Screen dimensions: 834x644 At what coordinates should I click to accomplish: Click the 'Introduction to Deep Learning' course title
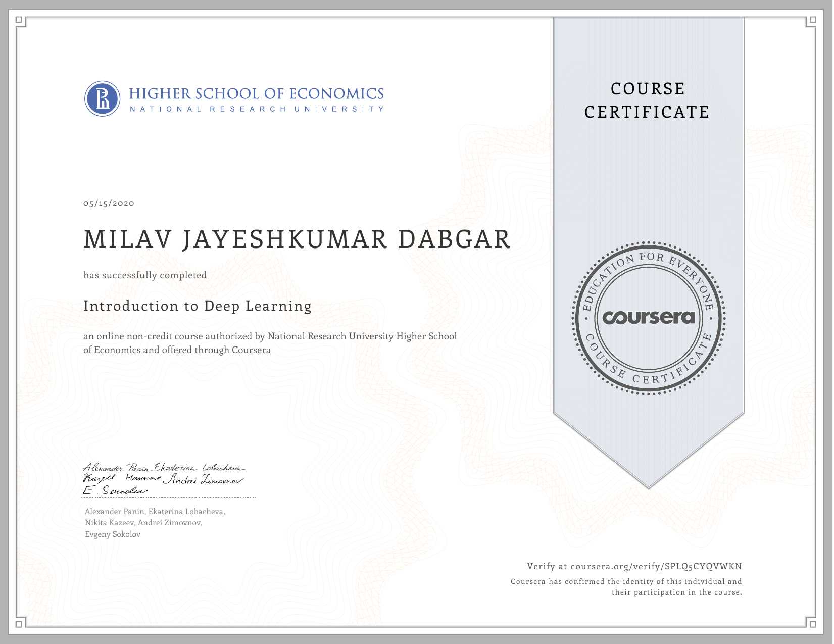[198, 306]
